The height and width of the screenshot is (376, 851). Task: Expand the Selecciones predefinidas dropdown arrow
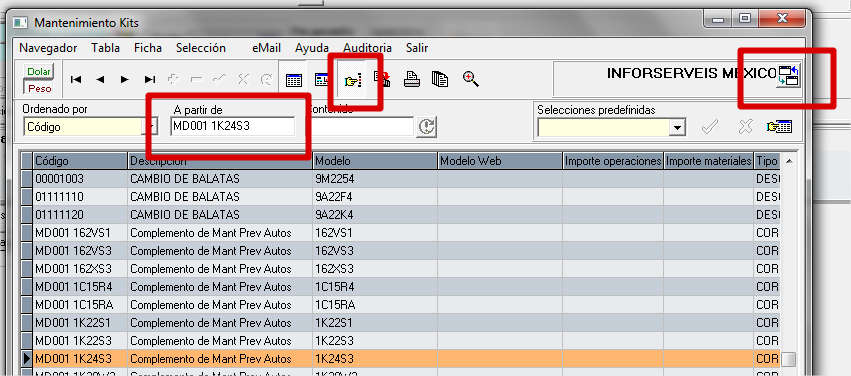[676, 128]
